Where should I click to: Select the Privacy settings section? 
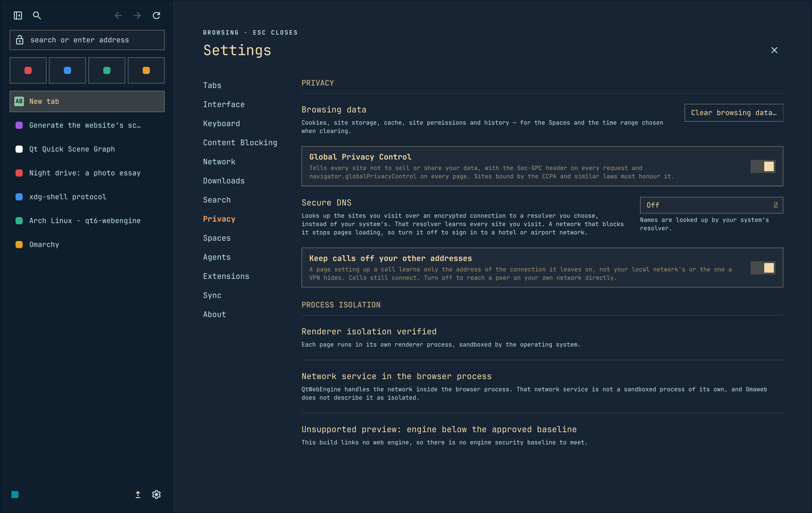[219, 219]
